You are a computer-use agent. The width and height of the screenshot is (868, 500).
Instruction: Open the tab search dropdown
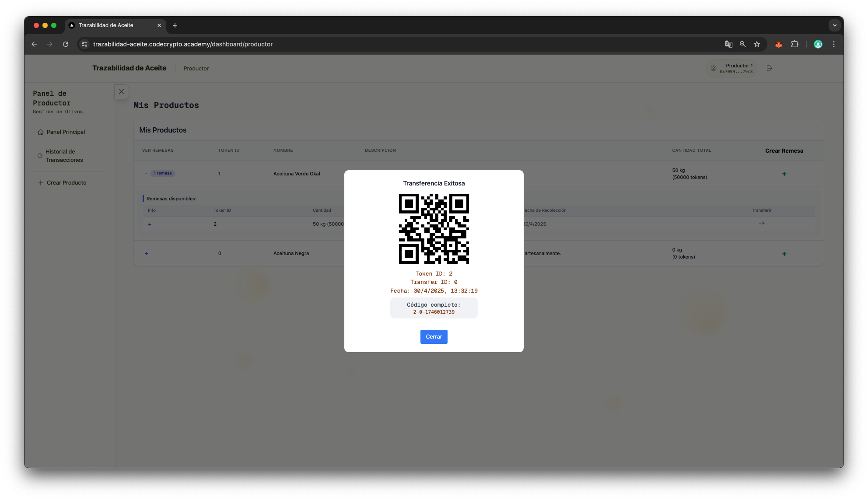pos(834,25)
